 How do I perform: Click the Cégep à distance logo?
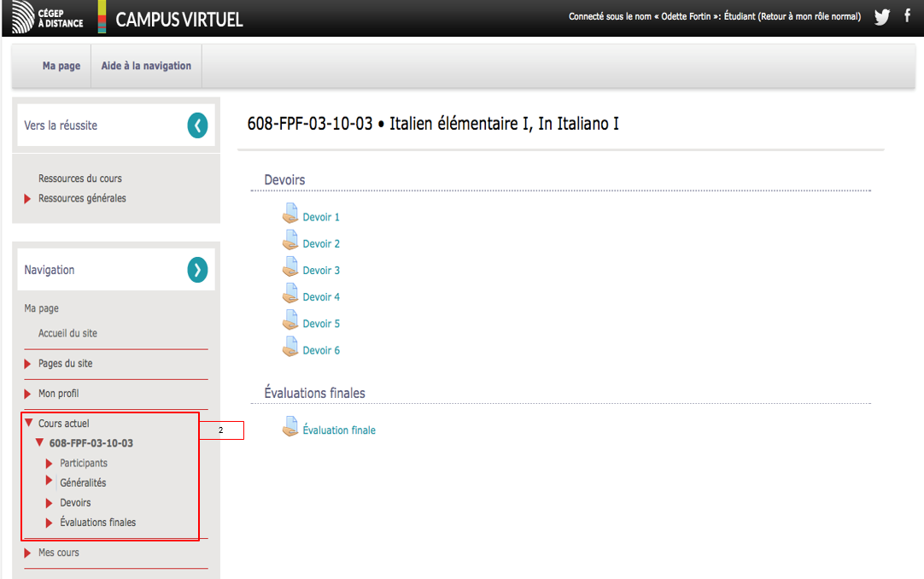49,18
